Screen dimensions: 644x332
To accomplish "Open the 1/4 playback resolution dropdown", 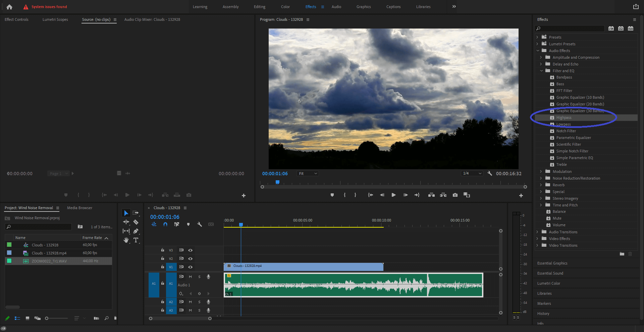I will [472, 173].
